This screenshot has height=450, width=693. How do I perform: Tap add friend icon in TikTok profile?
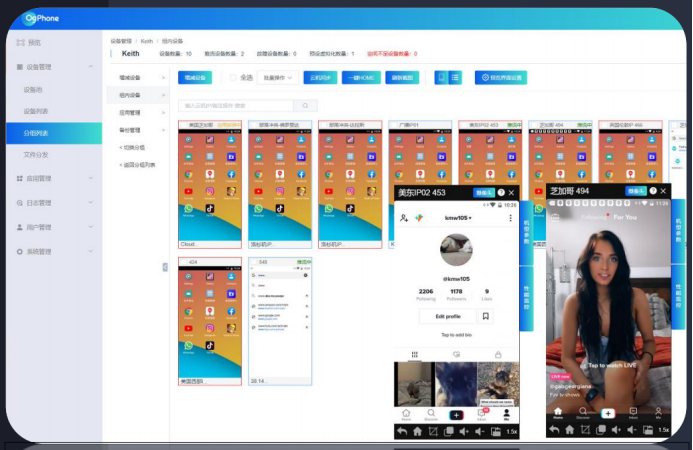click(x=404, y=217)
